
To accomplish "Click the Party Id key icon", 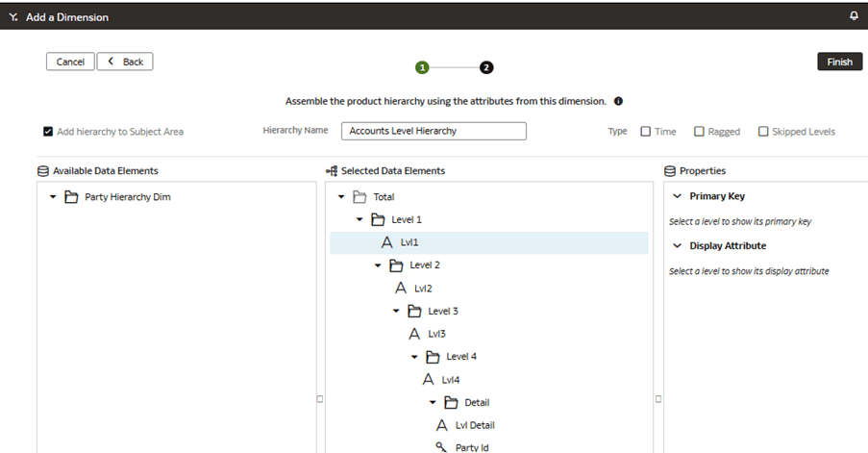I will (441, 447).
